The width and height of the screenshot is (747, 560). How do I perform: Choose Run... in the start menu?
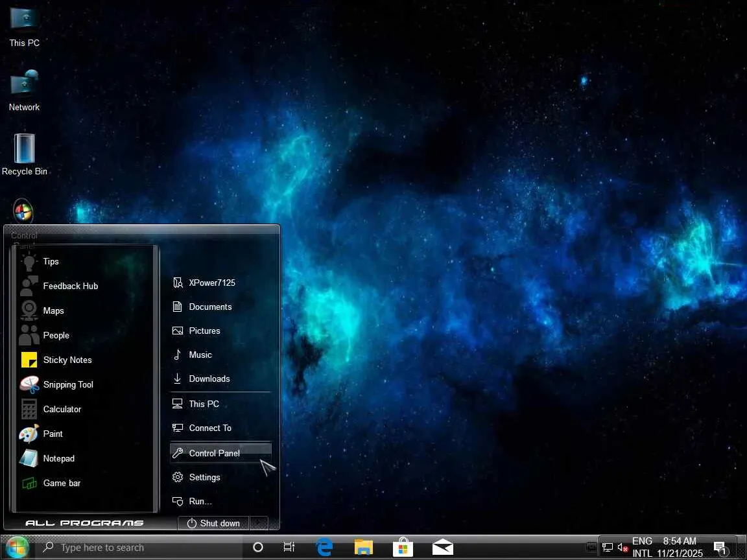[220, 501]
